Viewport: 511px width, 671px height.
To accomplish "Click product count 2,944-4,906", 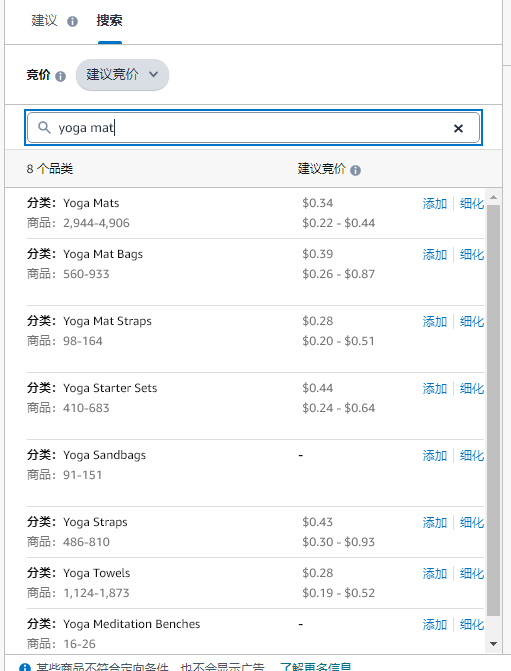I will [96, 223].
